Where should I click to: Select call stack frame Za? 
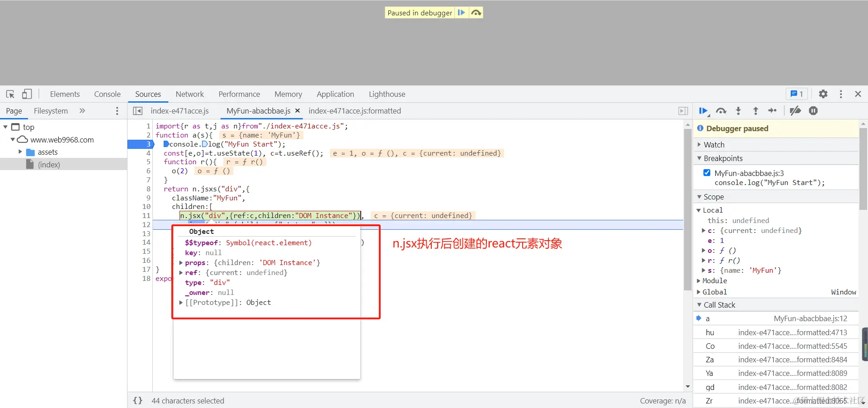point(776,360)
